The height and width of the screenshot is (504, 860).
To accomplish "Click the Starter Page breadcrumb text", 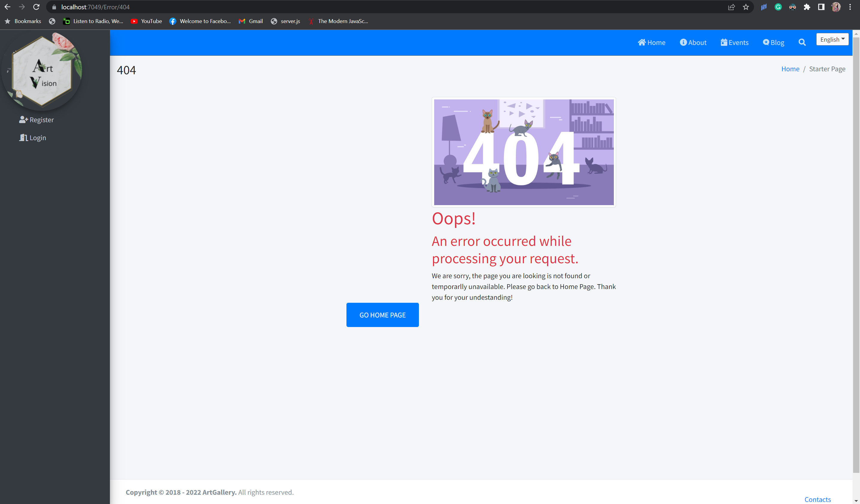I will pos(827,69).
